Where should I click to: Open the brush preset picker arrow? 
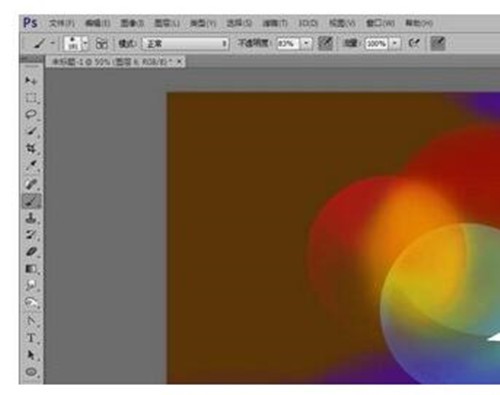coord(85,43)
